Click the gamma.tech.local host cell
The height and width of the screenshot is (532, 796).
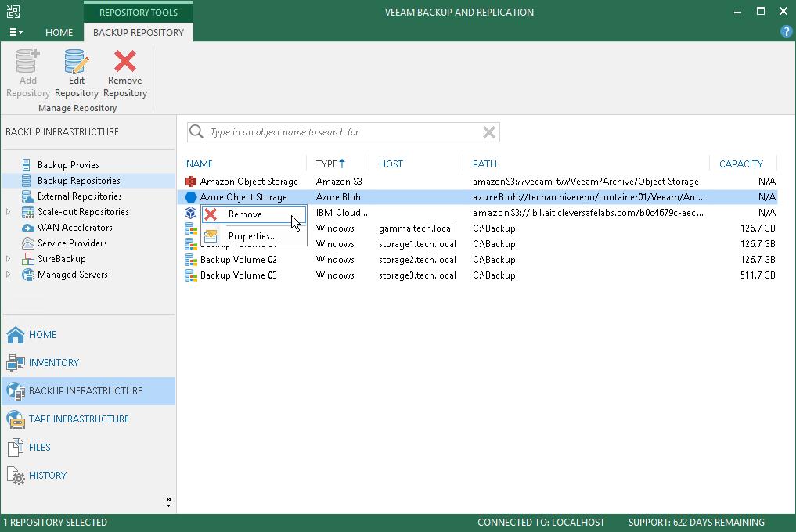tap(416, 228)
